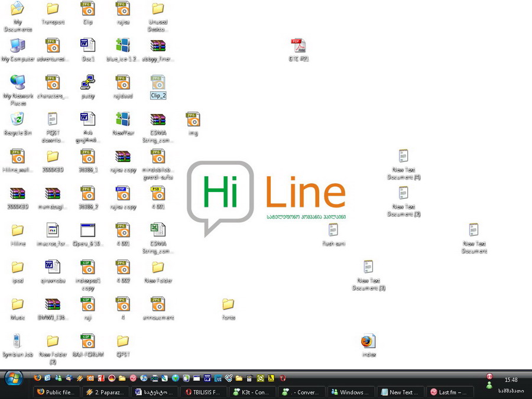Open the mamdzagi archive
This screenshot has height=399, width=532.
(53, 193)
